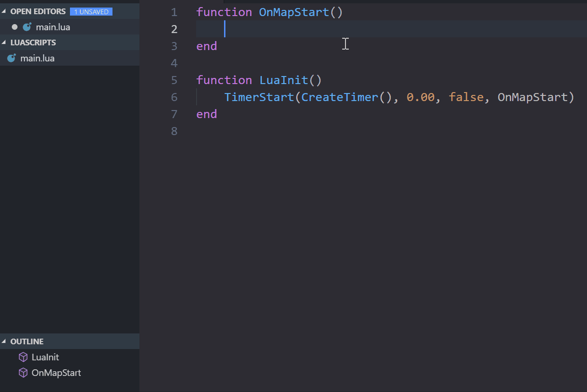Click unsaved dot next to main.lua in Open Editors

click(15, 27)
